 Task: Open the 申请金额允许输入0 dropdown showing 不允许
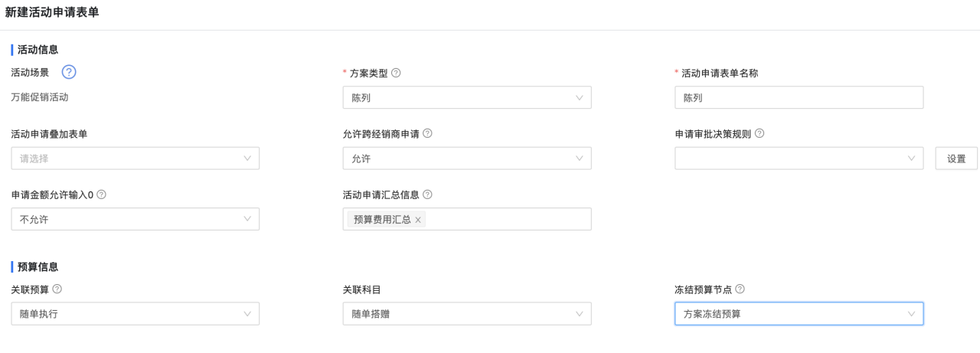135,219
